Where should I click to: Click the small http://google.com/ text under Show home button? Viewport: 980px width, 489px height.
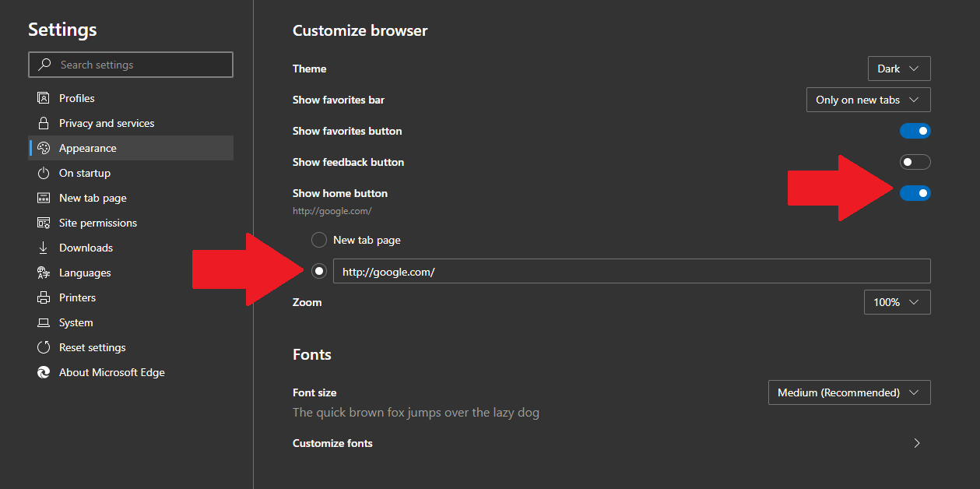coord(332,211)
